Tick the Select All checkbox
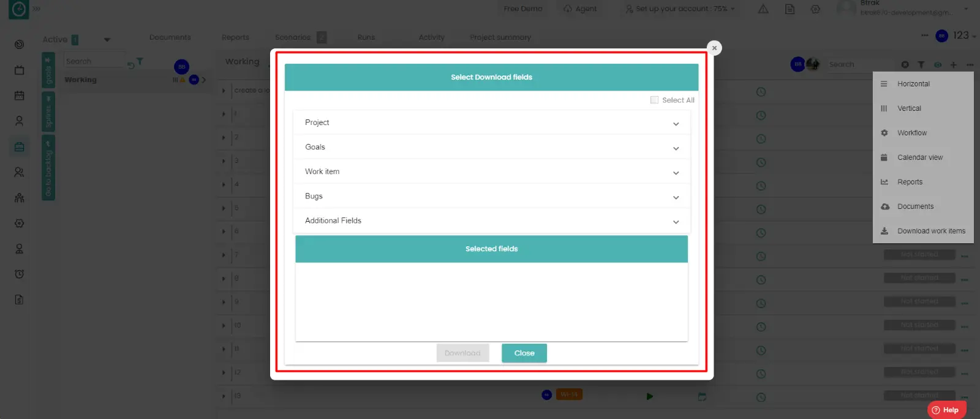Image resolution: width=980 pixels, height=419 pixels. (x=654, y=100)
